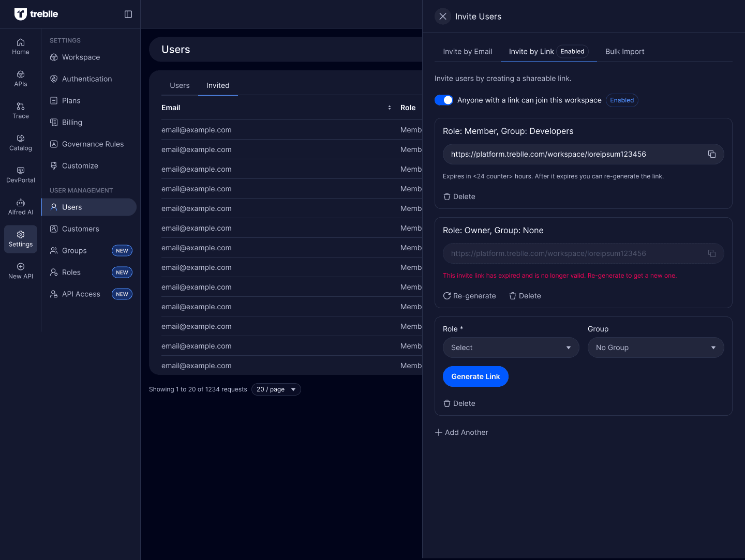Switch to the Invite by Email tab
The height and width of the screenshot is (560, 745).
pos(467,52)
